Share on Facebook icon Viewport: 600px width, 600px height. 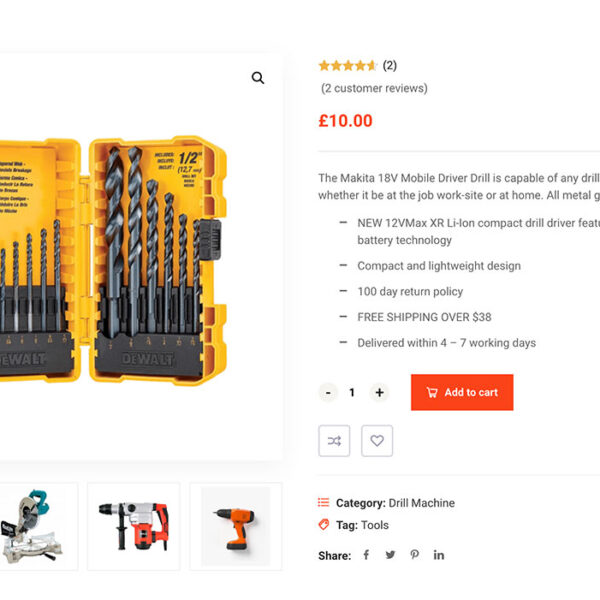click(x=366, y=555)
